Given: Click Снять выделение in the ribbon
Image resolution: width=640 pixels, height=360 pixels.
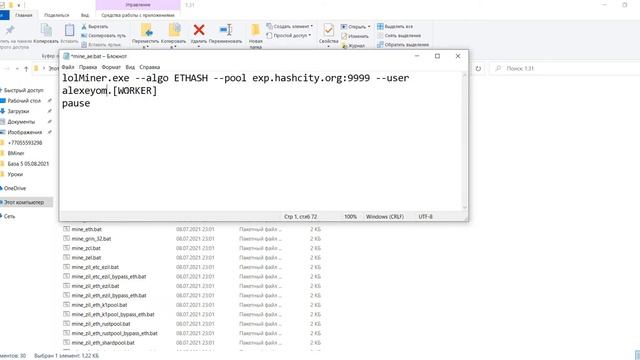Looking at the screenshot, I should tap(399, 36).
